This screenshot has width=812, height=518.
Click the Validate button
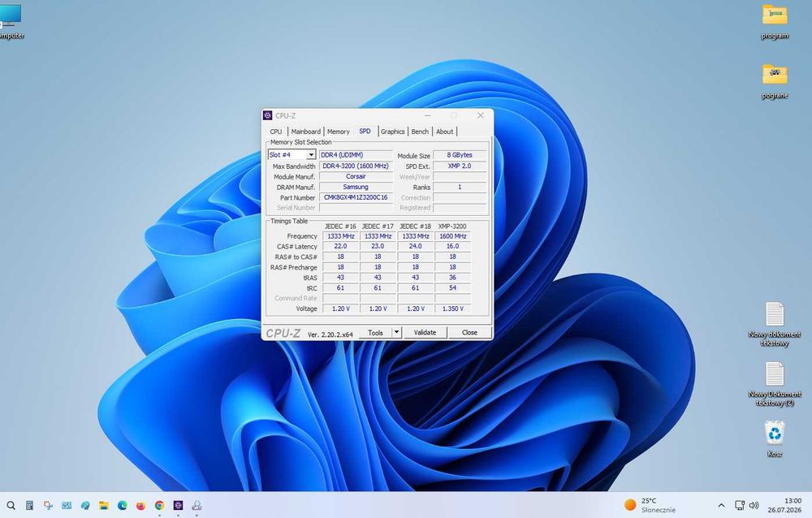(x=425, y=333)
